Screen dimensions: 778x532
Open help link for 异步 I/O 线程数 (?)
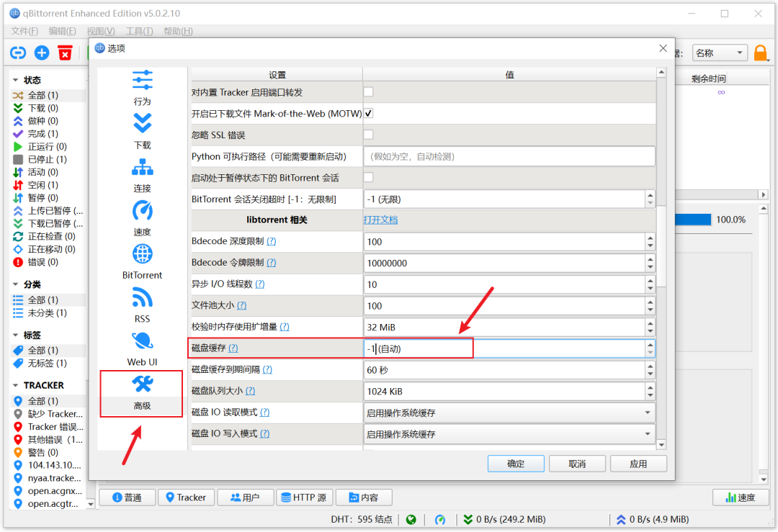tap(260, 284)
